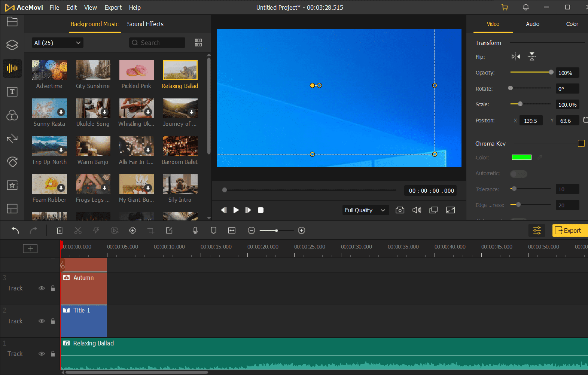Flip the clip horizontally
Image resolution: width=588 pixels, height=375 pixels.
click(516, 57)
